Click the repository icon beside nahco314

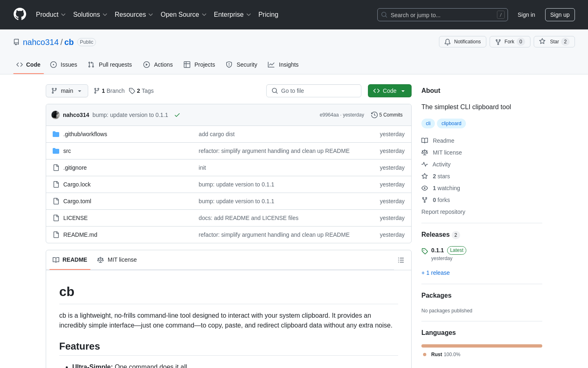point(16,42)
